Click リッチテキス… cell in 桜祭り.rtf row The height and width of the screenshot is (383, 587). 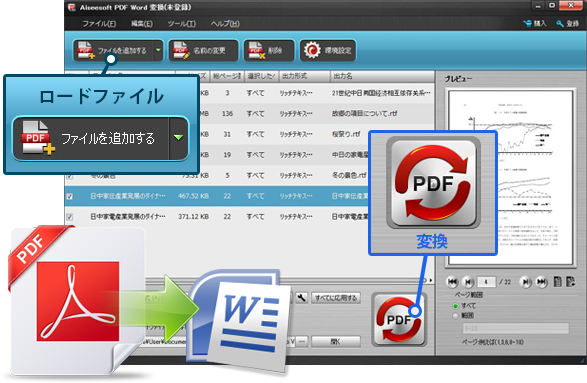tap(296, 134)
